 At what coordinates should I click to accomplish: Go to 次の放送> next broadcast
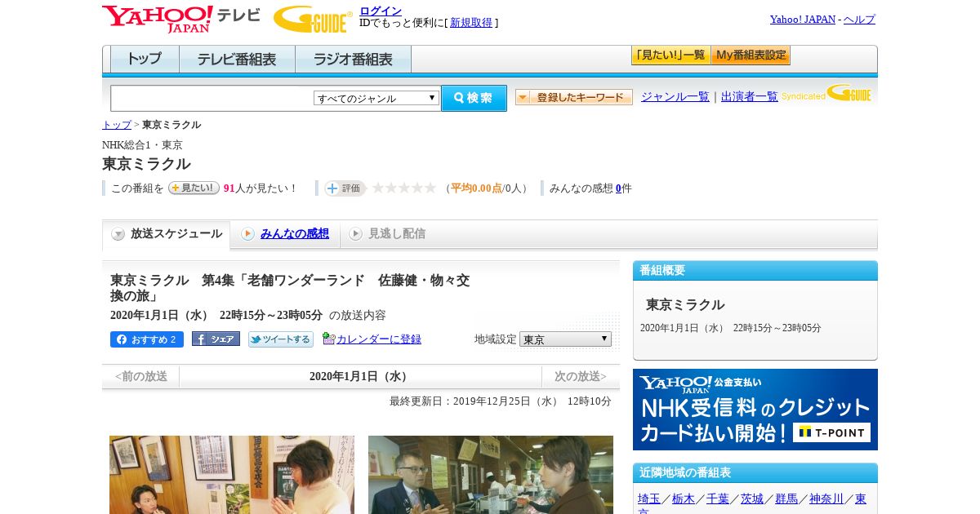581,376
